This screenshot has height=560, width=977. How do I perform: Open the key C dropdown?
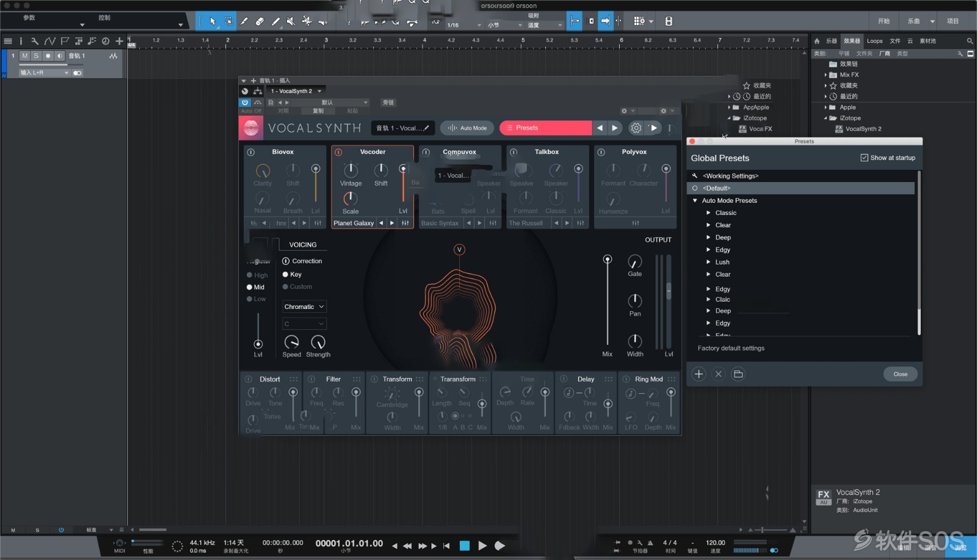coord(304,324)
